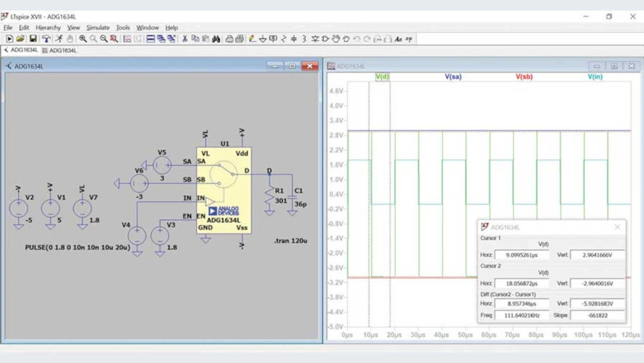
Task: Add a SPICE directive with .op icon
Action: click(409, 39)
